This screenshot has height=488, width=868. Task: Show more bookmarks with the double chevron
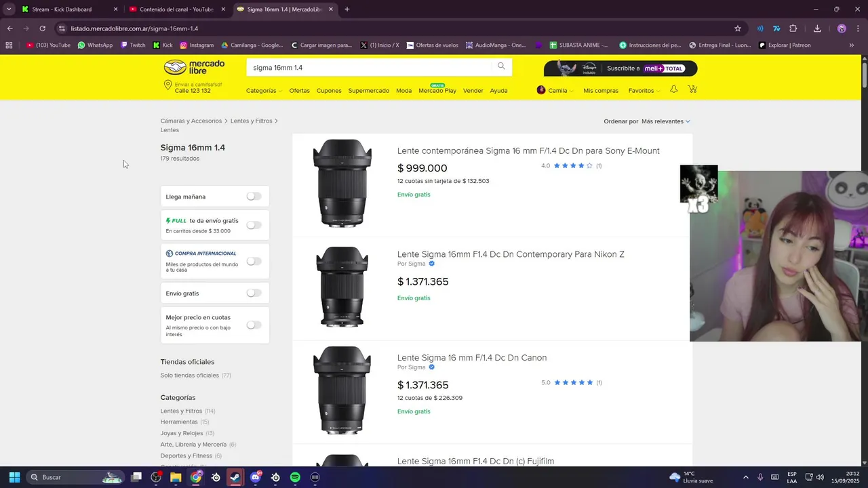click(x=852, y=45)
